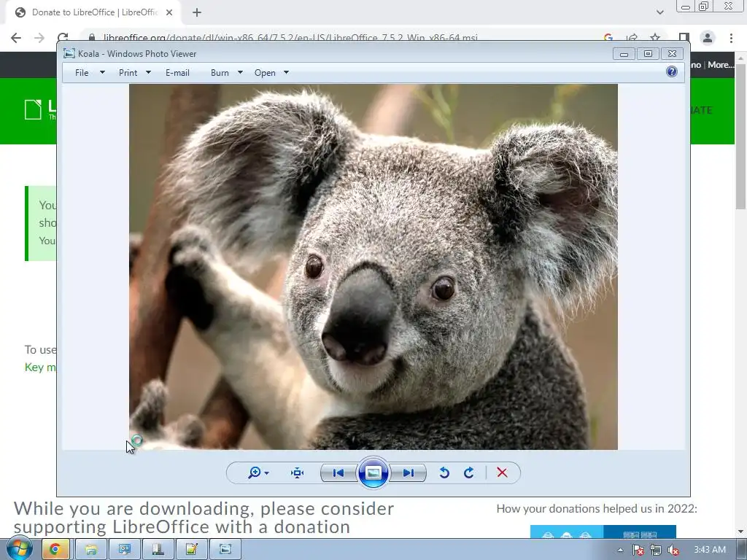Image resolution: width=747 pixels, height=560 pixels.
Task: Expand the Print dropdown arrow
Action: [x=148, y=72]
